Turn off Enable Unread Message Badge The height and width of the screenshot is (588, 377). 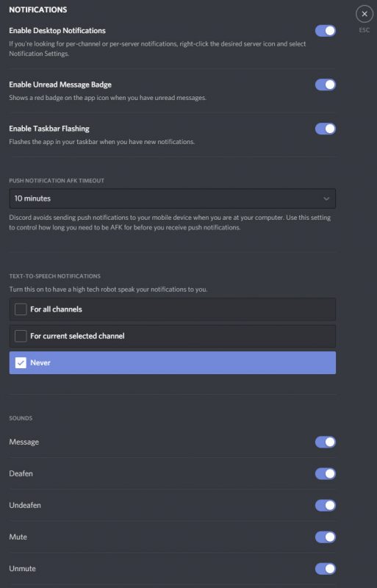(326, 85)
